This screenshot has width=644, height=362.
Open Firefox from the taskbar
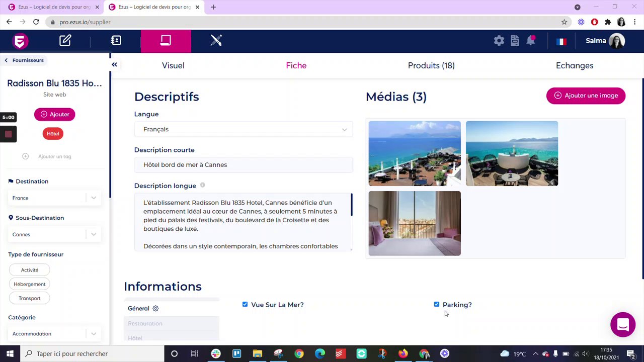[403, 354]
